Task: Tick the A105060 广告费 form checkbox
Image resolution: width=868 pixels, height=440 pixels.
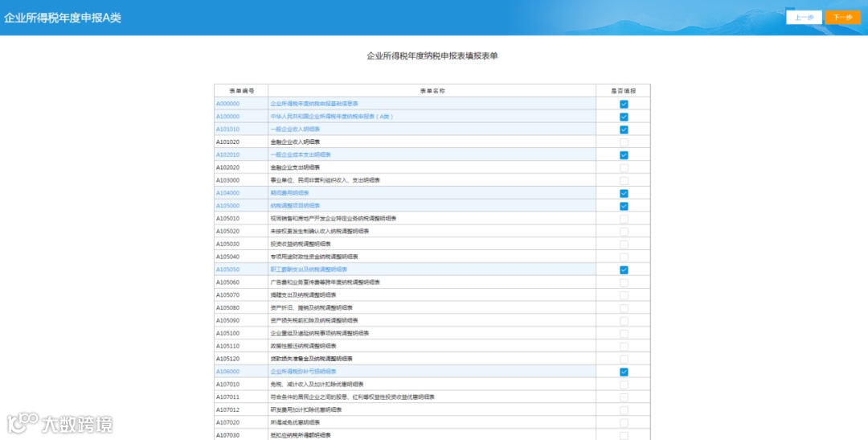Action: (x=624, y=282)
